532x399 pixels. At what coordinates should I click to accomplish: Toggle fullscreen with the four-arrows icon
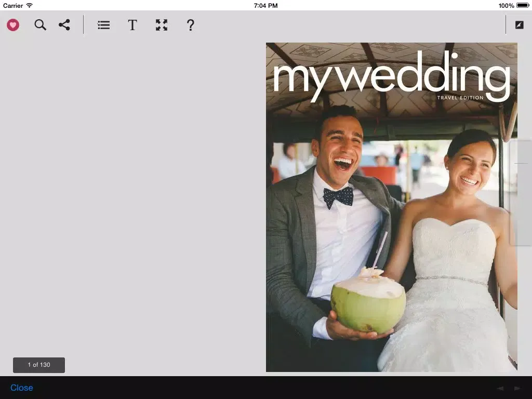pos(162,25)
